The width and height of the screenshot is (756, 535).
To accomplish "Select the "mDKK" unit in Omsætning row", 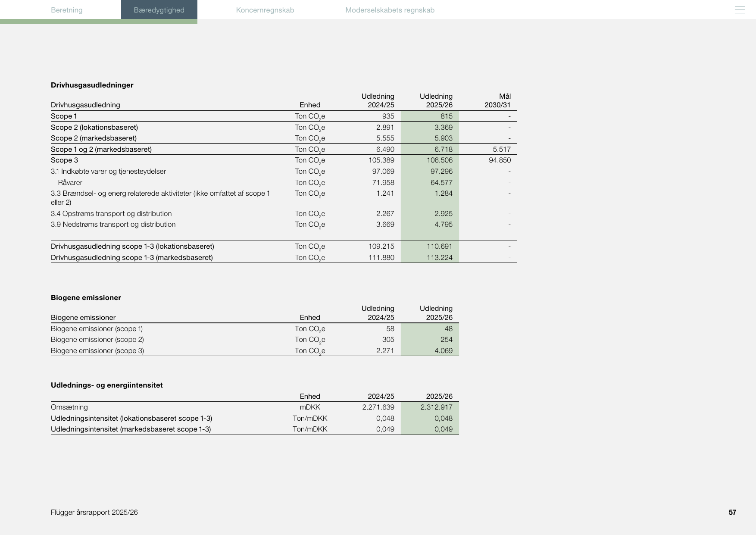I will [x=310, y=407].
